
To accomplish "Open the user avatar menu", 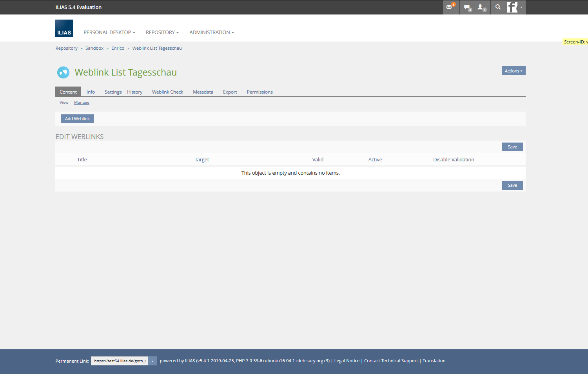I will [x=515, y=7].
